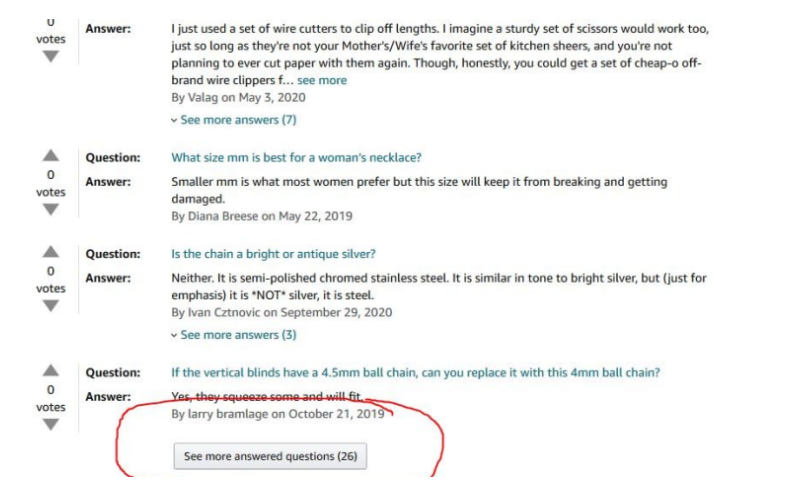
Task: Click the byline 'By Valag on May 3, 2020'
Action: click(x=238, y=98)
